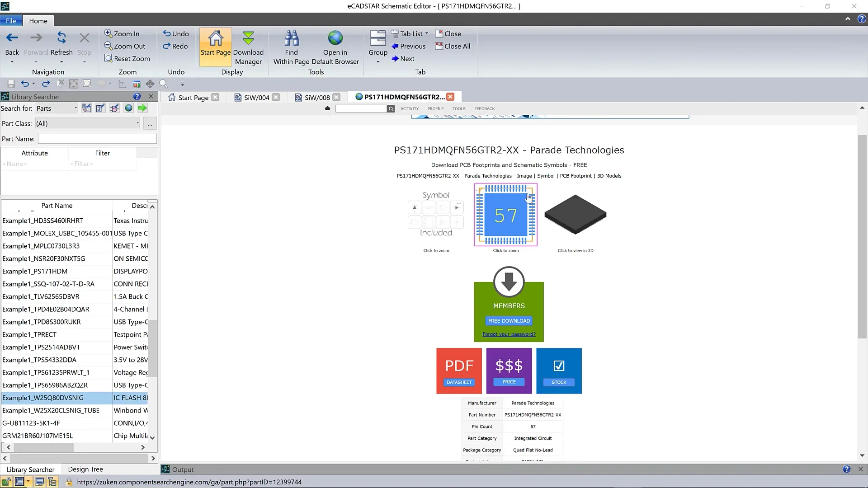The image size is (868, 488).
Task: Click the Part Name input field
Action: [x=97, y=139]
